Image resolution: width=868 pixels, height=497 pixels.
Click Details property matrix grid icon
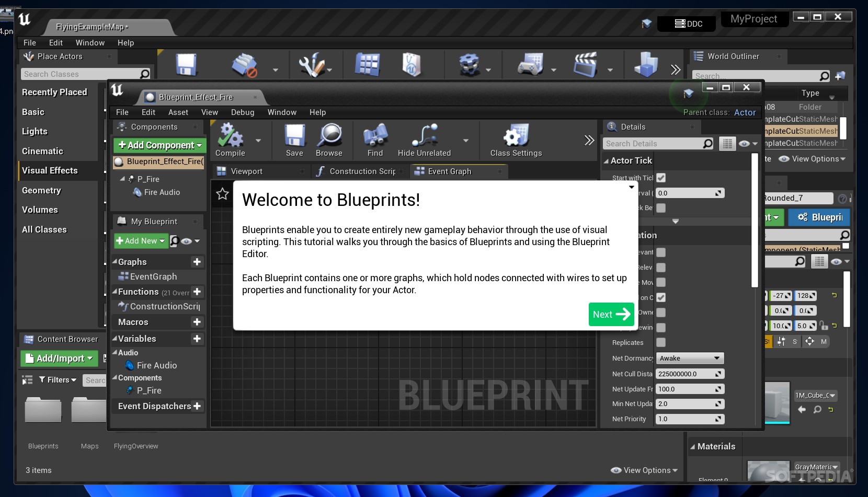point(727,144)
